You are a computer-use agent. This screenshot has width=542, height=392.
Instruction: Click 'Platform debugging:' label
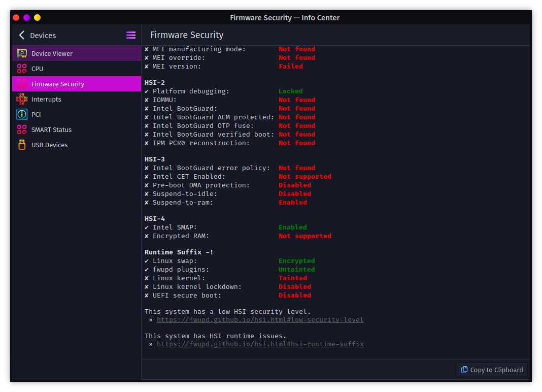[x=191, y=91]
